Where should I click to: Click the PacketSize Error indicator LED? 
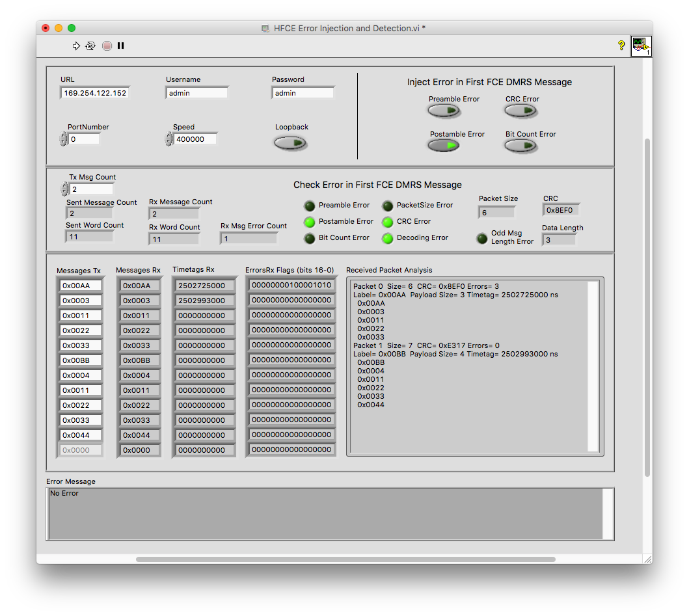[x=388, y=206]
